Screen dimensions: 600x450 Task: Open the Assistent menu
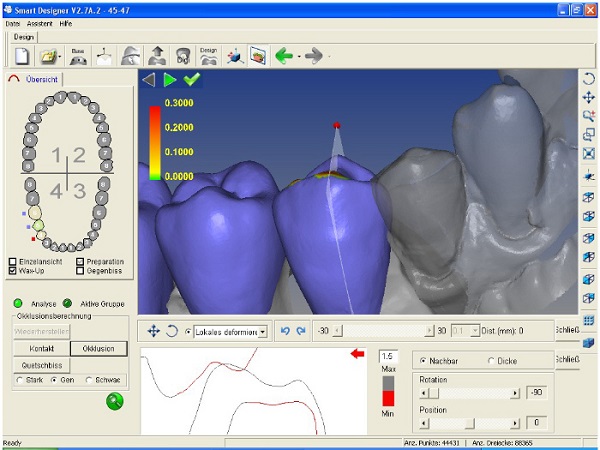tap(40, 23)
